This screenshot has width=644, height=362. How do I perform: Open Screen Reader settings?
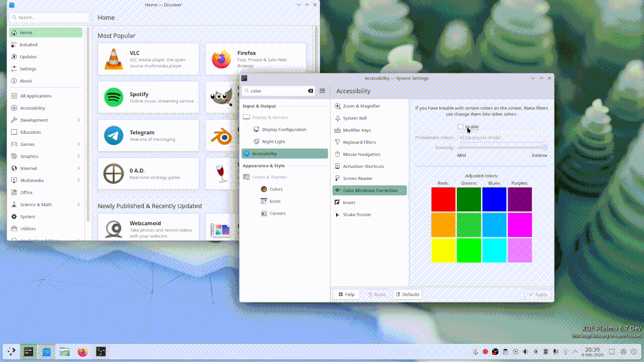(369, 178)
